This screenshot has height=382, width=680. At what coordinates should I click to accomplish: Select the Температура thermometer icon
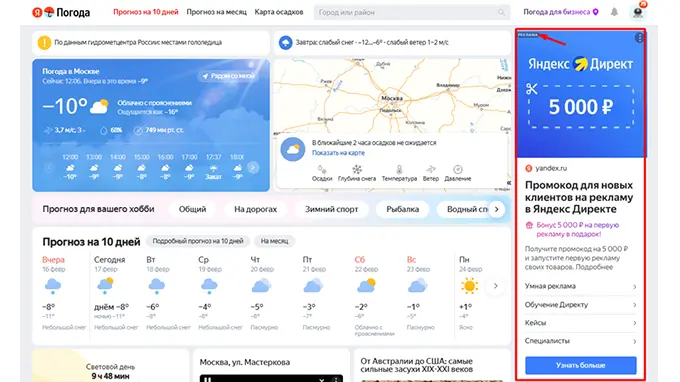399,169
